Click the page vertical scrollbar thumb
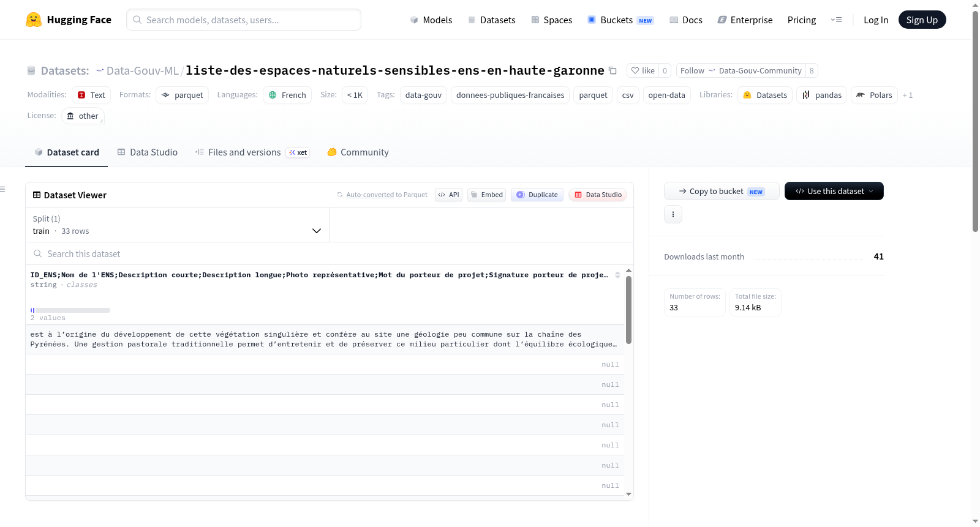 975,121
